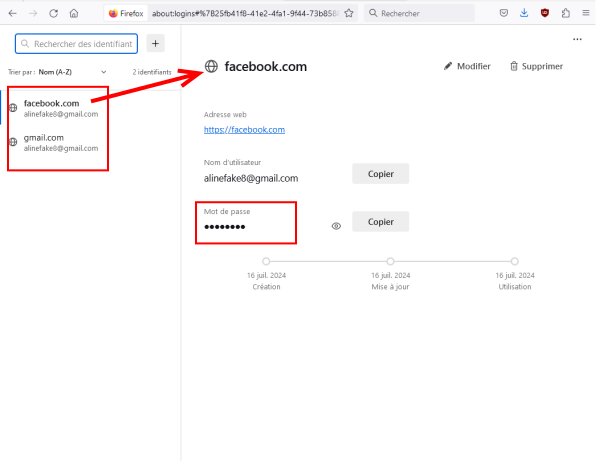Viewport: 600px width, 464px height.
Task: Reload the page with the refresh icon
Action: [54, 13]
